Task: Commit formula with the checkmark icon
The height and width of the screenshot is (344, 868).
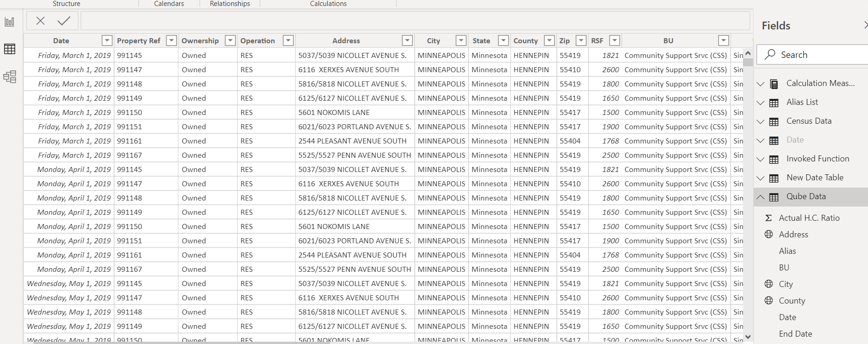Action: [64, 21]
